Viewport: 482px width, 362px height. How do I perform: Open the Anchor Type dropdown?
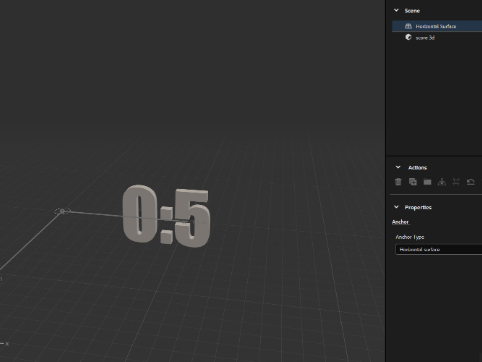tap(438, 249)
